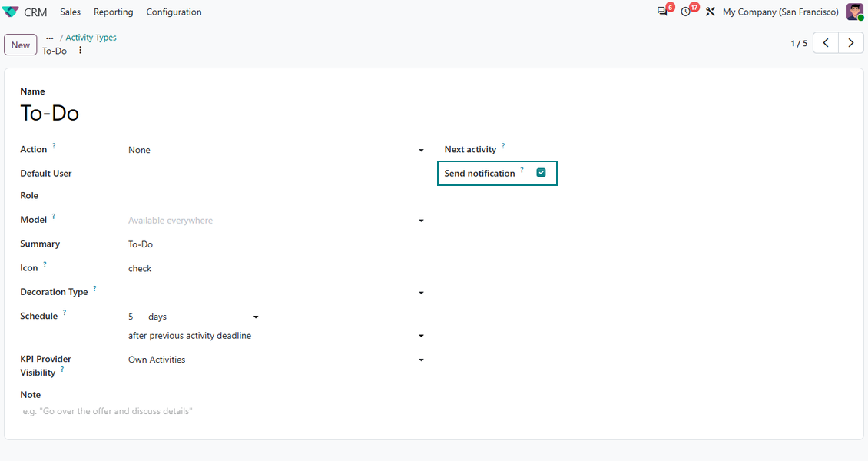Screen dimensions: 868x461
Task: Go to next record arrow
Action: [851, 43]
